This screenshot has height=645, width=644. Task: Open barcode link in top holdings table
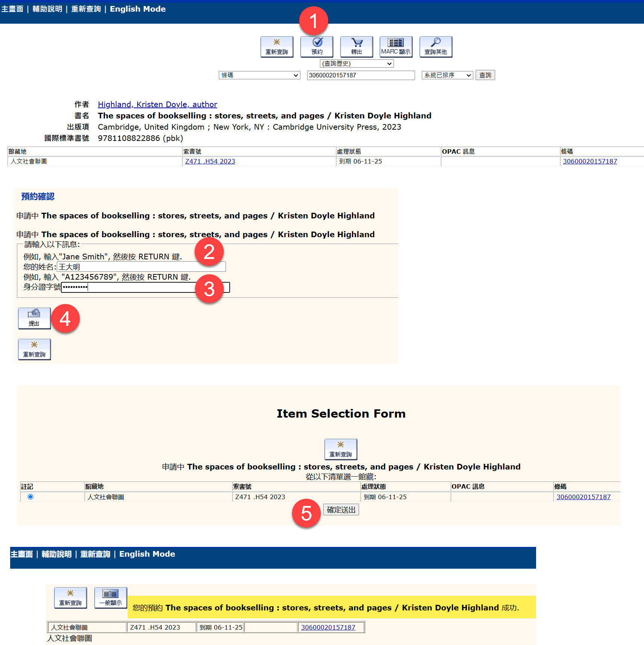click(x=590, y=161)
